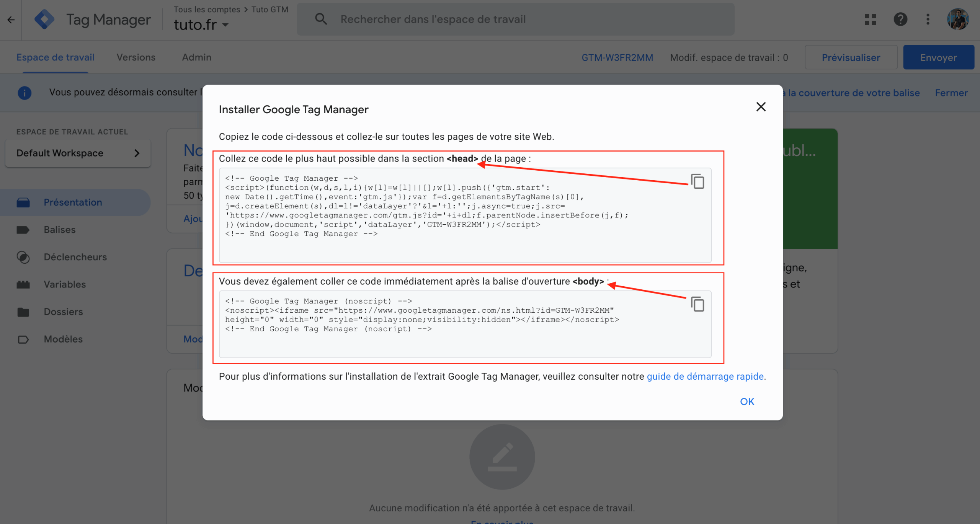The width and height of the screenshot is (980, 524).
Task: Click the back arrow in top bar
Action: tap(11, 20)
